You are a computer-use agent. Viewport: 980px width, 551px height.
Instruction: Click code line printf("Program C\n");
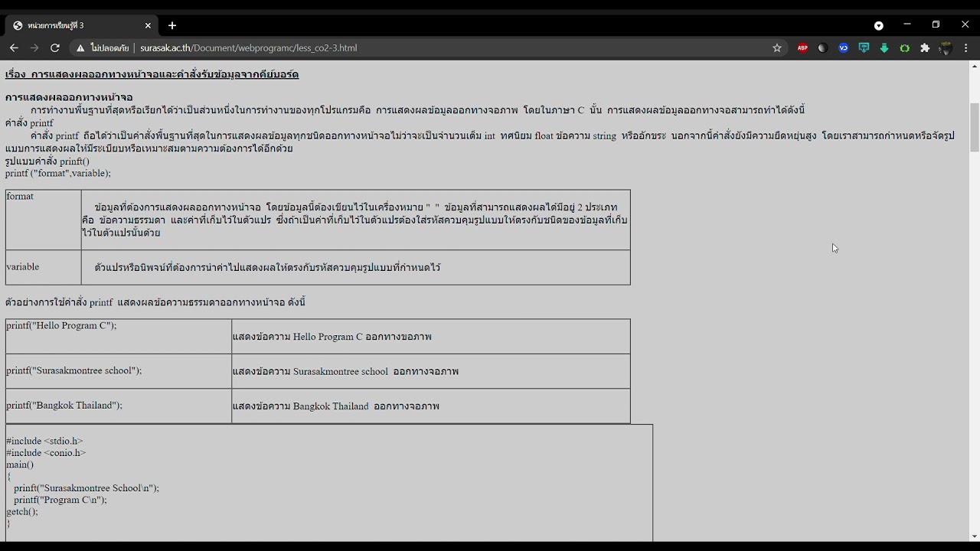pyautogui.click(x=60, y=500)
